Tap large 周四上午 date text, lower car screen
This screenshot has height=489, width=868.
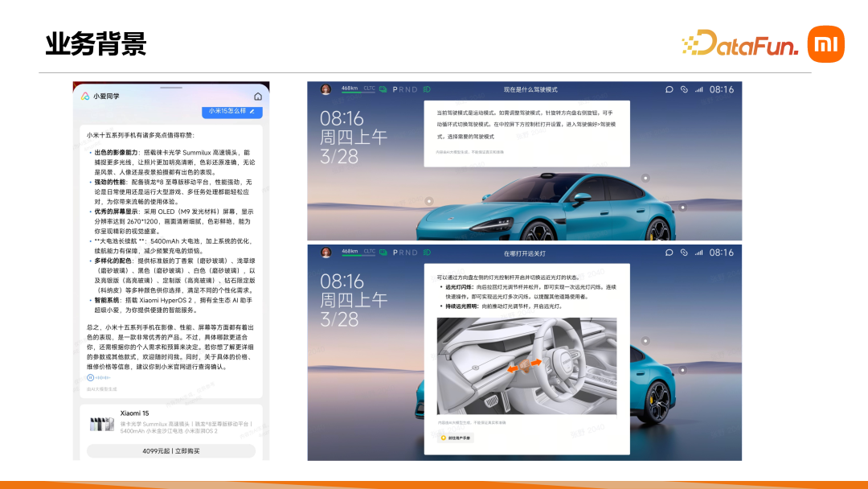[x=353, y=300]
